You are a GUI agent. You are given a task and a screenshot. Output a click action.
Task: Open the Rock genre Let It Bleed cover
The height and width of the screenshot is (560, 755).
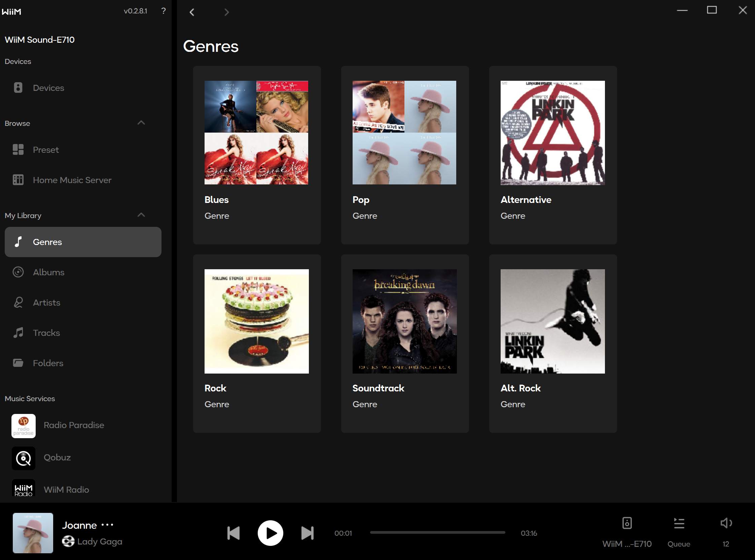pyautogui.click(x=256, y=321)
